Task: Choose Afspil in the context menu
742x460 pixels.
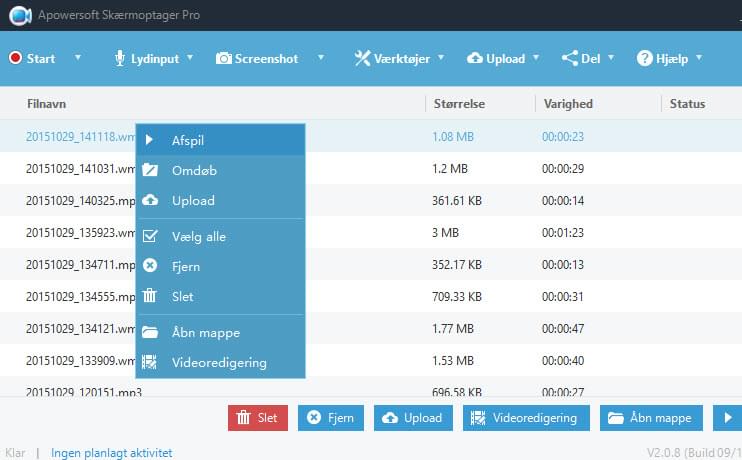Action: (188, 140)
